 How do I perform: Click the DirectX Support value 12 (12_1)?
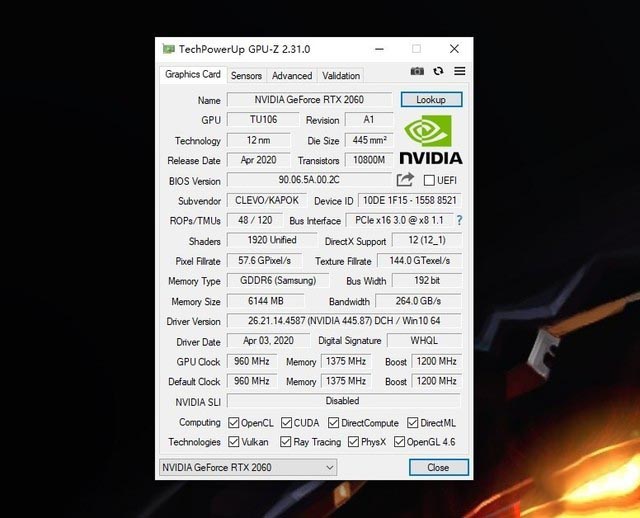pos(427,240)
